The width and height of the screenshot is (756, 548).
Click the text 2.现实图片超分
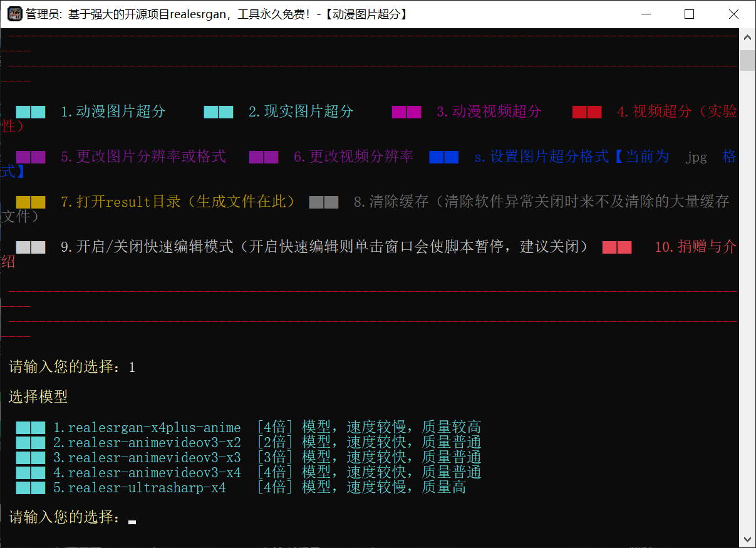[301, 112]
